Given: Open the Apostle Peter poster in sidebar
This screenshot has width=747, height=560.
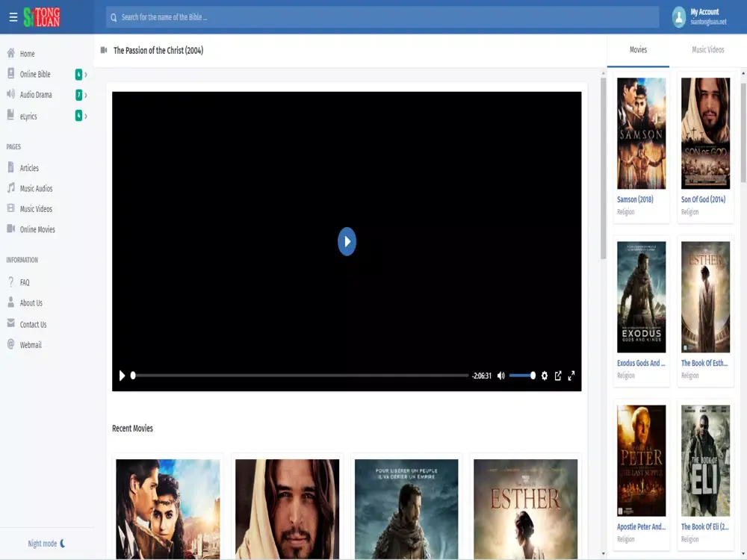Looking at the screenshot, I should click(641, 461).
